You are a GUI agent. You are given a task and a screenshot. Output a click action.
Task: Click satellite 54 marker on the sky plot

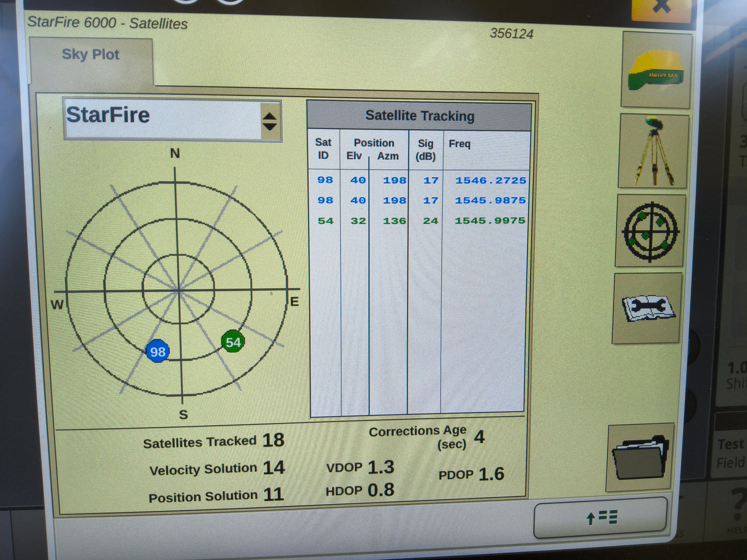click(x=232, y=341)
